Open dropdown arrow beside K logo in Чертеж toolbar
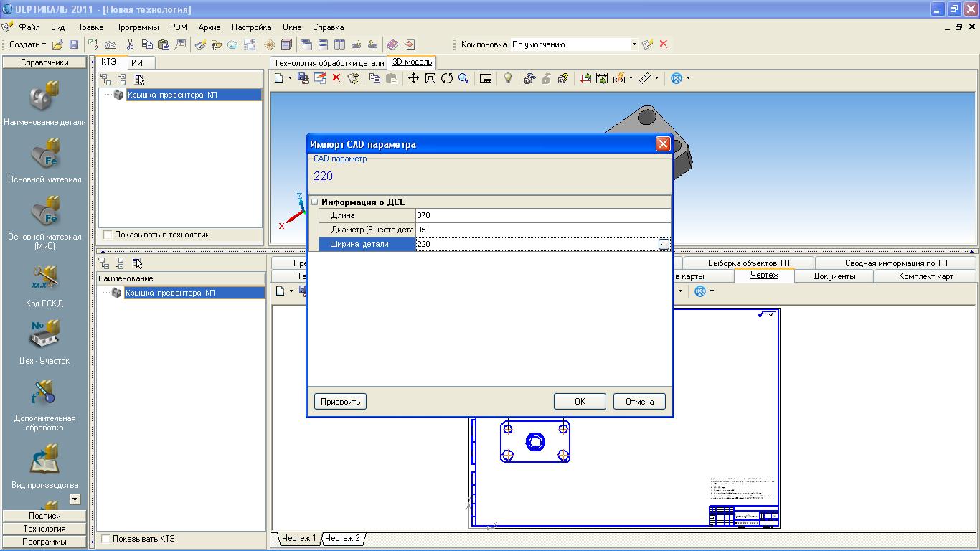This screenshot has width=980, height=551. tap(712, 291)
